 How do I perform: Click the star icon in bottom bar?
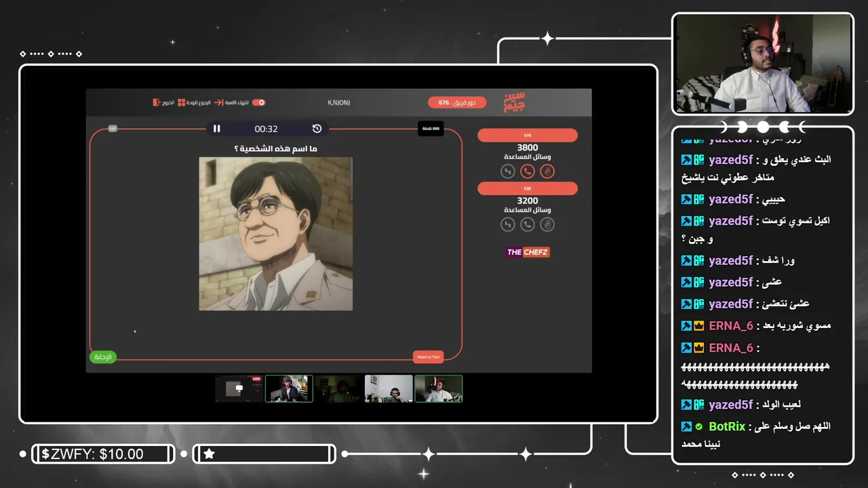[x=210, y=454]
